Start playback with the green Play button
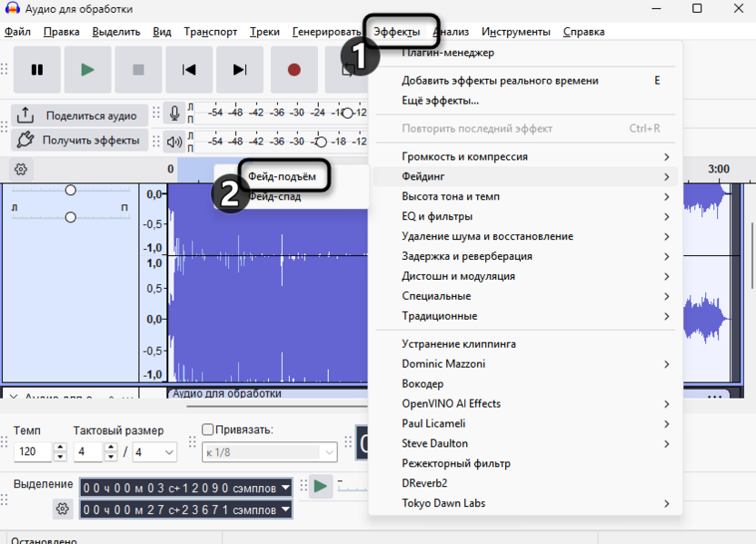Screen dimensions: 756x544 coord(88,70)
